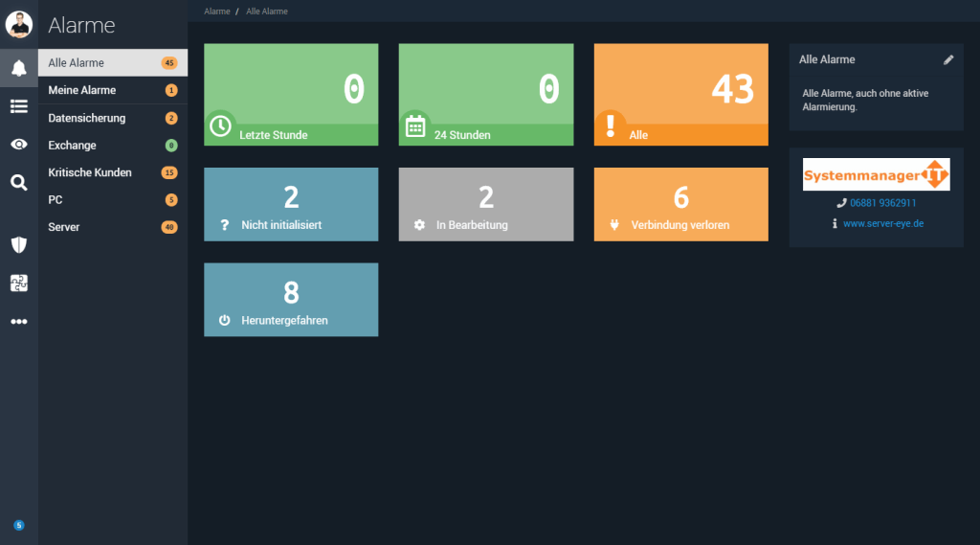Open the user profile avatar

(x=18, y=24)
